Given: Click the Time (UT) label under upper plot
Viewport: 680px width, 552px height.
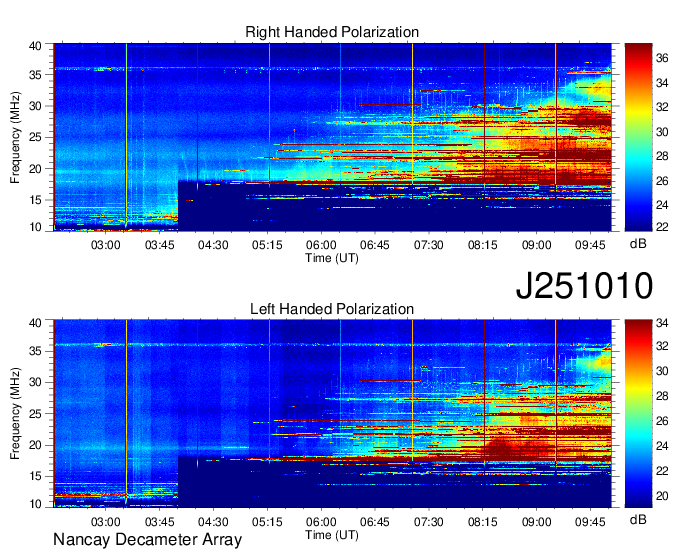Looking at the screenshot, I should pyautogui.click(x=332, y=257).
